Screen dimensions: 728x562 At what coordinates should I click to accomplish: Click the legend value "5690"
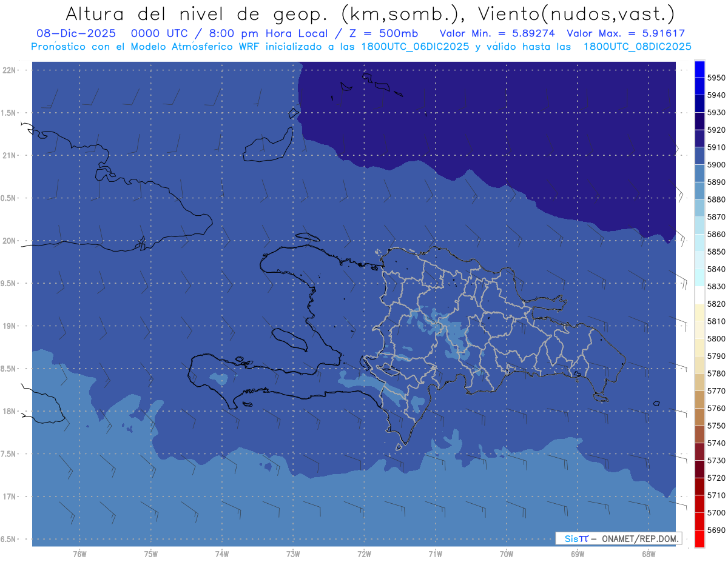pos(716,530)
